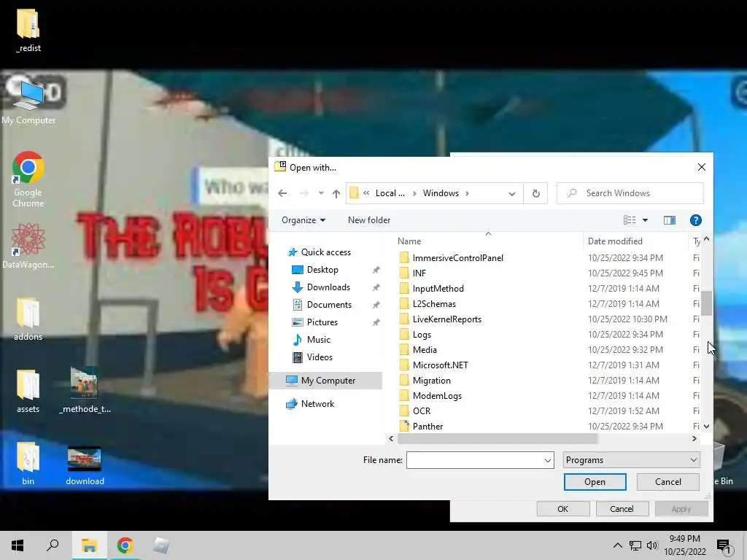
Task: Select the Microsoft.NET folder
Action: pyautogui.click(x=440, y=365)
